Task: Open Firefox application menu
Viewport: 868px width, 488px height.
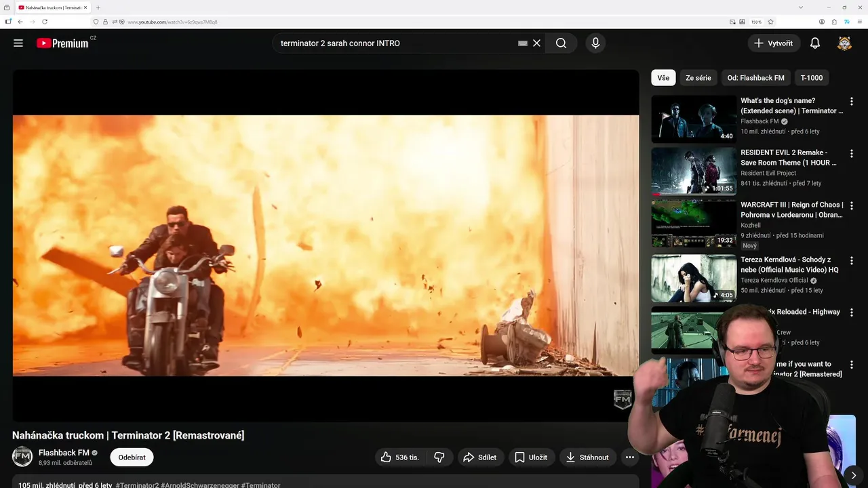Action: 861,22
